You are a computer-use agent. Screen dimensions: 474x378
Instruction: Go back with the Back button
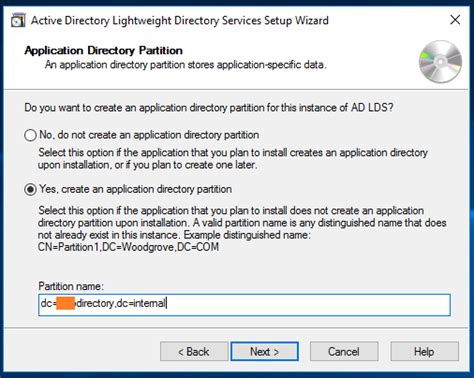point(194,351)
